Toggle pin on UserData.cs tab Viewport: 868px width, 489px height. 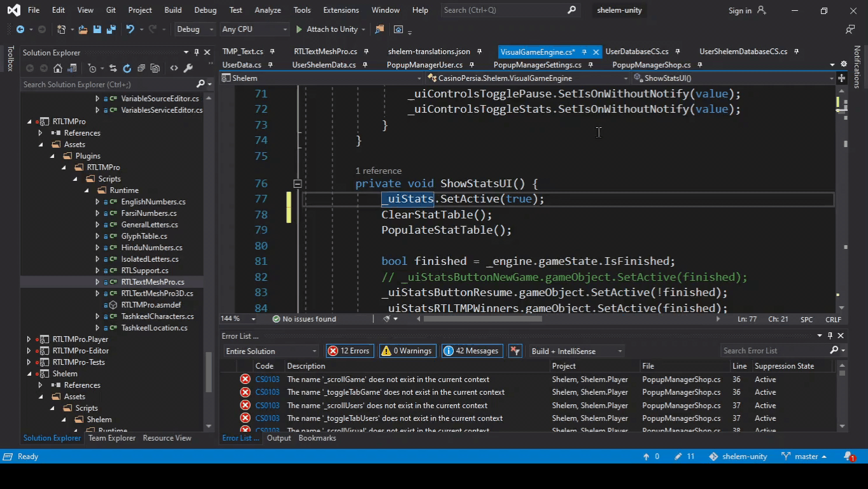coord(270,65)
